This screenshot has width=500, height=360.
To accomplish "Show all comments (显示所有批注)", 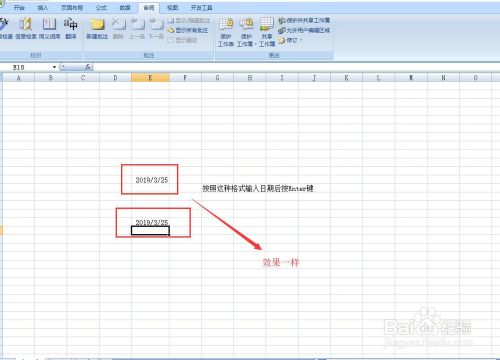I will click(188, 30).
